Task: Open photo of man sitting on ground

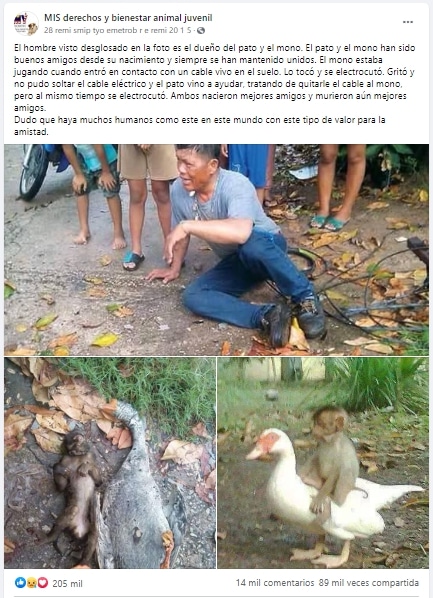Action: tap(216, 250)
